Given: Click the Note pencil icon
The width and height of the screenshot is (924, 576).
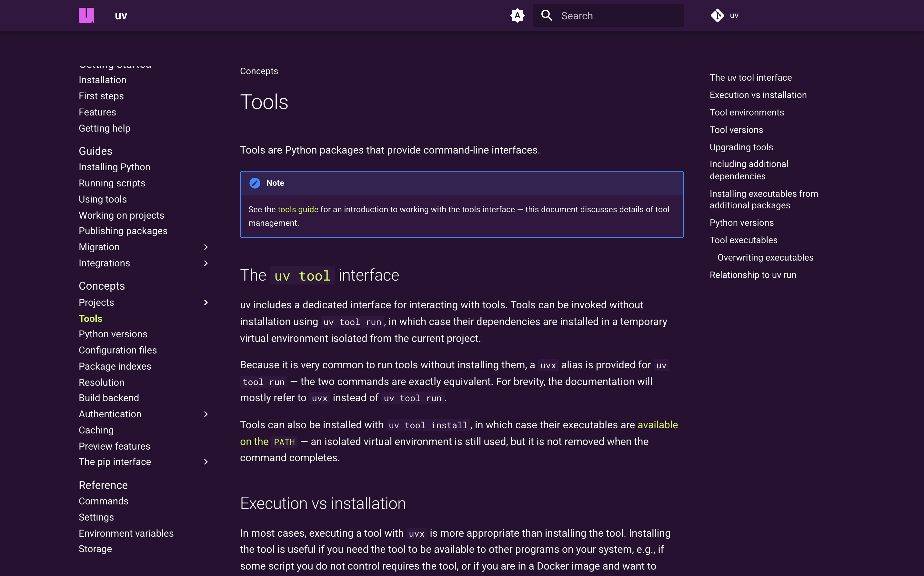Looking at the screenshot, I should click(x=255, y=183).
